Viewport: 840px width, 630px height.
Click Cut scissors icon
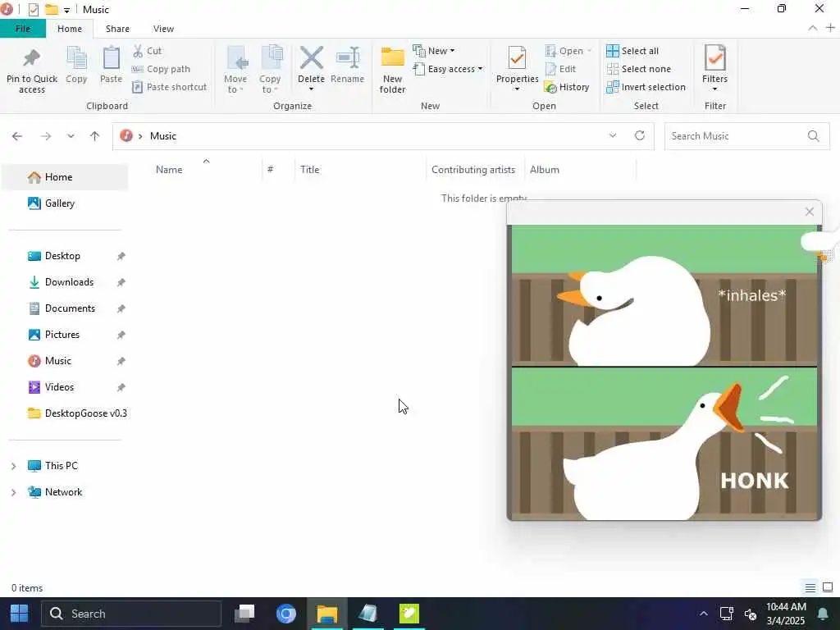(138, 51)
